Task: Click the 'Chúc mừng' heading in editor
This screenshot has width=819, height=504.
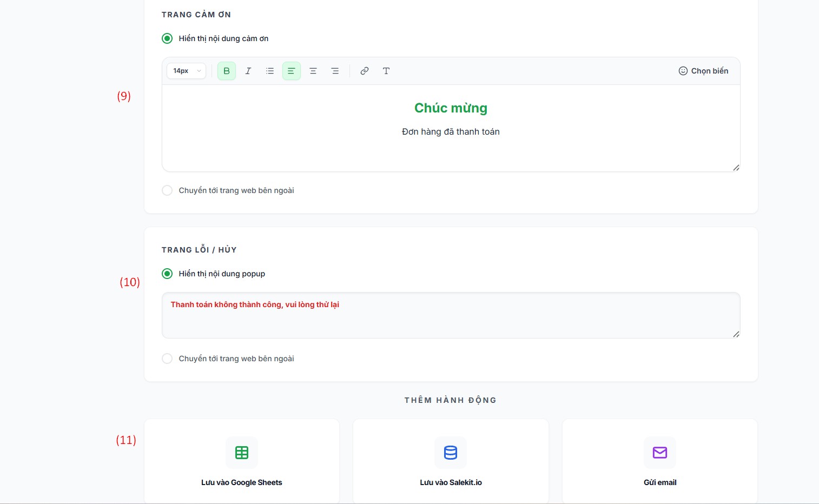Action: click(x=451, y=108)
